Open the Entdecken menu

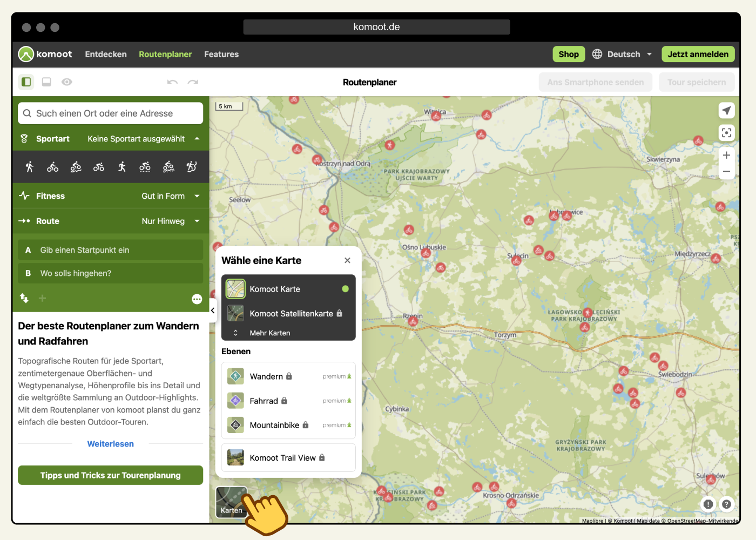coord(106,54)
